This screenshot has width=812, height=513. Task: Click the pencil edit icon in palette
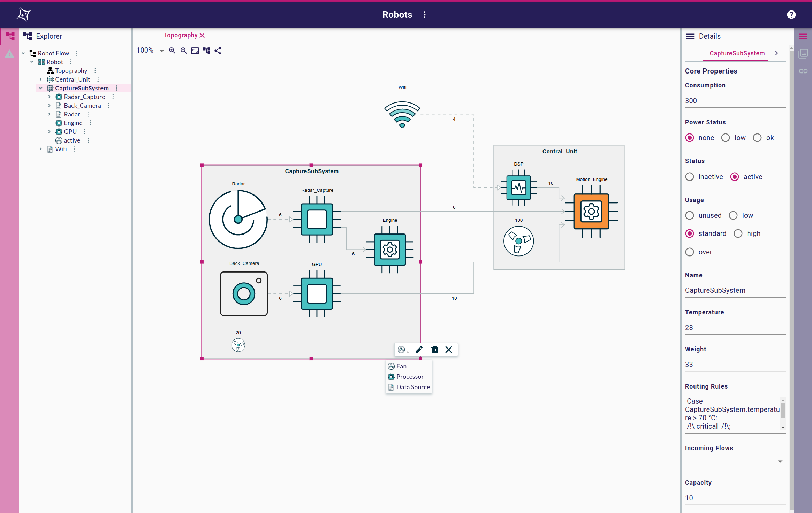(x=419, y=350)
